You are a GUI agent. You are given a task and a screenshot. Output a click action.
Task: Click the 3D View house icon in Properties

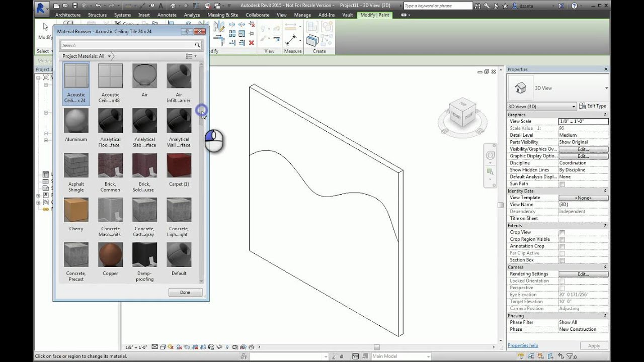pyautogui.click(x=520, y=88)
